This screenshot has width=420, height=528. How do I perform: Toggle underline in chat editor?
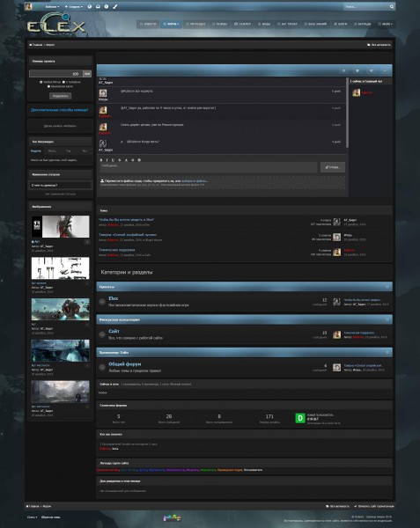tap(114, 160)
